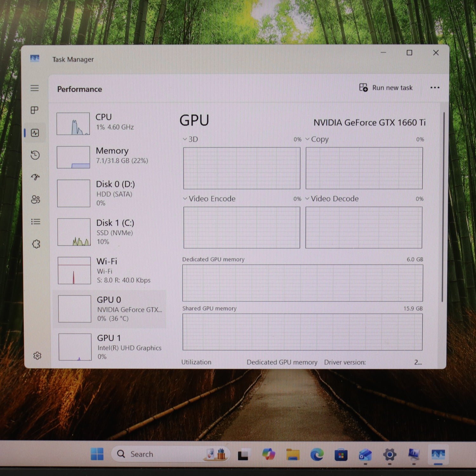Open Task Manager settings gear
This screenshot has height=476, width=476.
point(37,355)
